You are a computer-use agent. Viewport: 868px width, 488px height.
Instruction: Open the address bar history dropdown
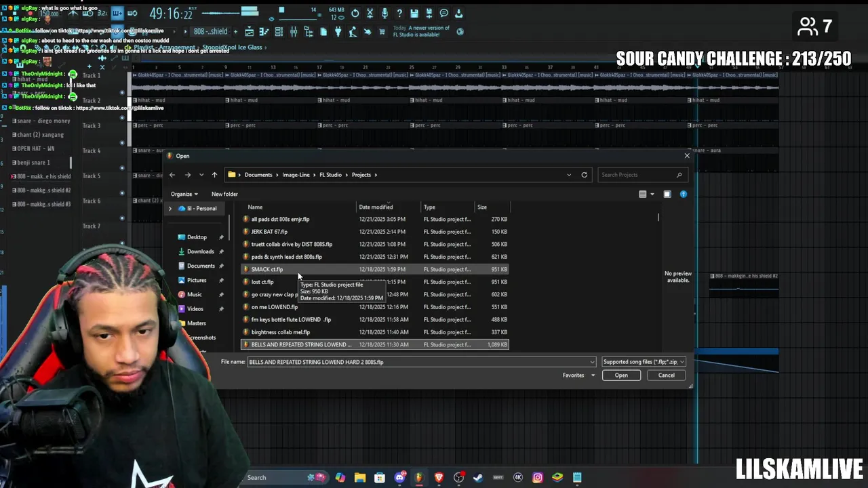click(569, 175)
